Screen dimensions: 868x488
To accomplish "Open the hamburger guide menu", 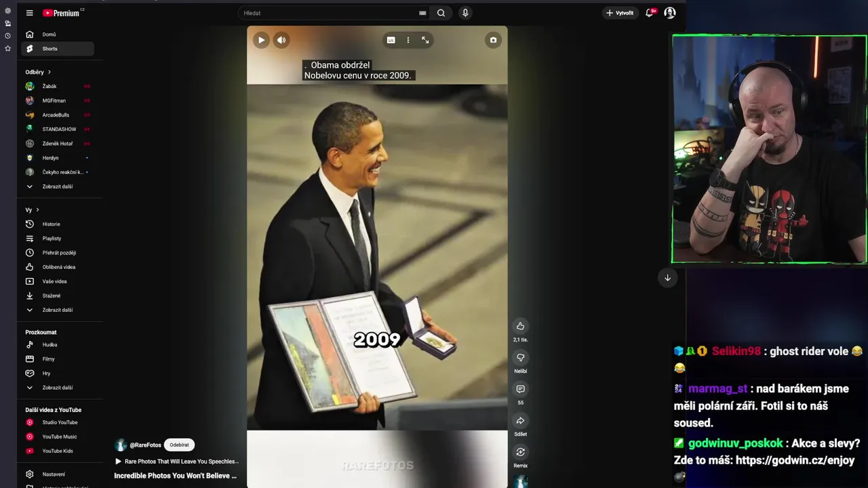I will [29, 13].
